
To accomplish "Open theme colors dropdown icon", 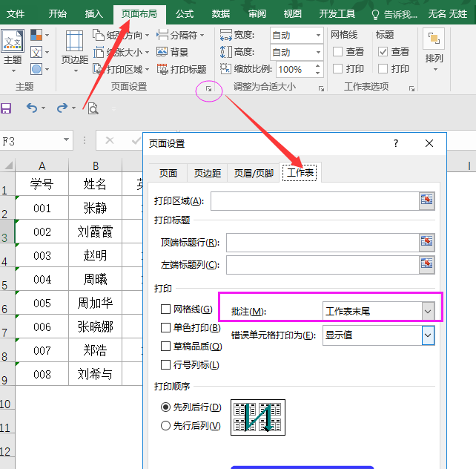I will pos(40,35).
